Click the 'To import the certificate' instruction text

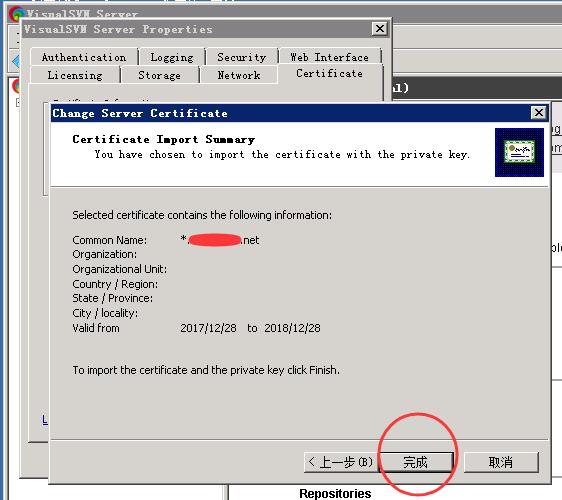[206, 370]
